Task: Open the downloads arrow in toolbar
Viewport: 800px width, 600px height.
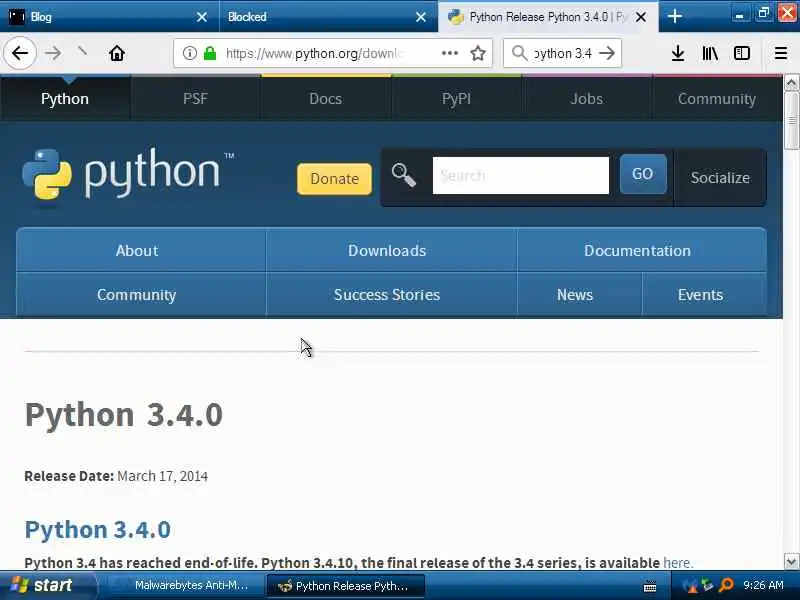Action: pyautogui.click(x=678, y=53)
